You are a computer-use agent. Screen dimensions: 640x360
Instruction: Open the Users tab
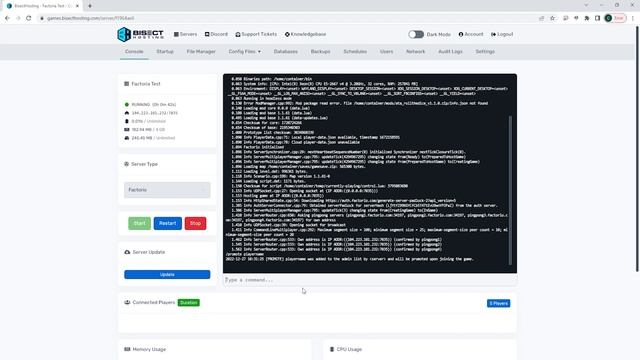tap(387, 51)
